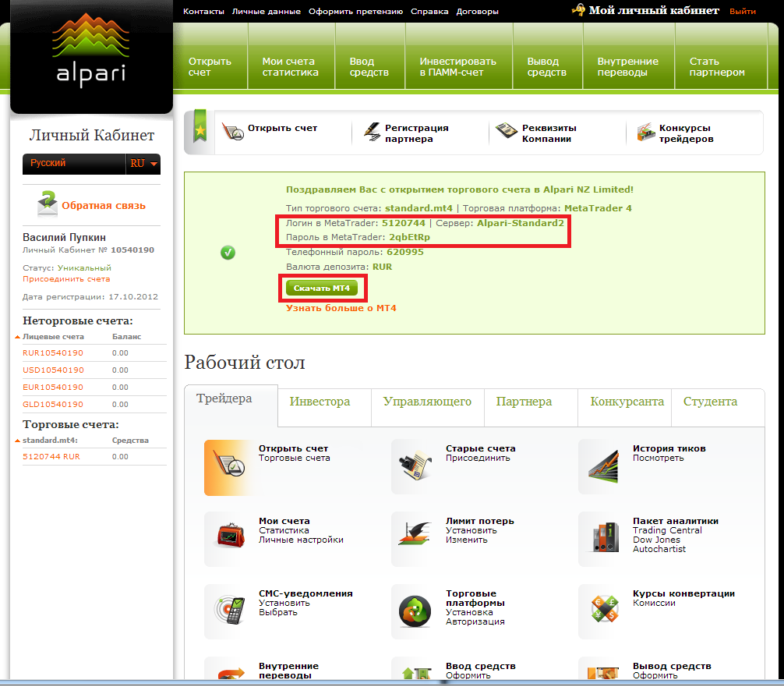Open Стать партнером menu item
Screen dimensions: 784x694
click(x=718, y=66)
